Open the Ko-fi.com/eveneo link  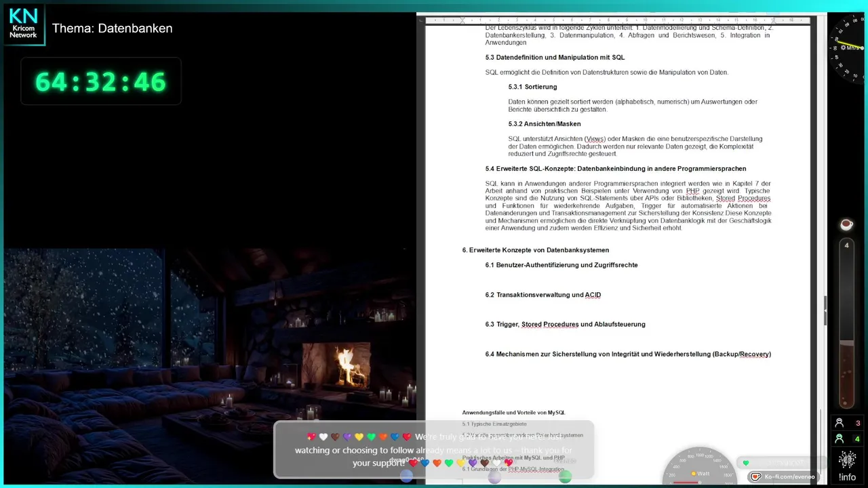click(x=789, y=477)
